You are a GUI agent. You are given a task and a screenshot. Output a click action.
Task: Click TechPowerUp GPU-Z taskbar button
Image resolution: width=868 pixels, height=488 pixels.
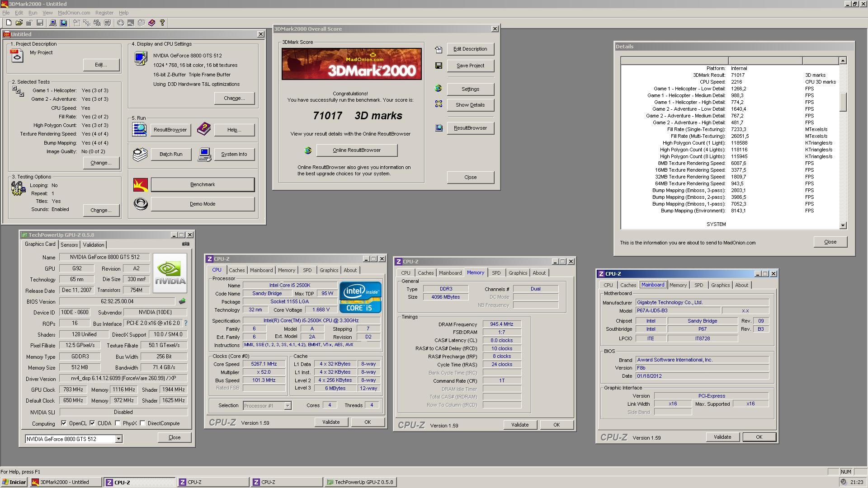361,482
